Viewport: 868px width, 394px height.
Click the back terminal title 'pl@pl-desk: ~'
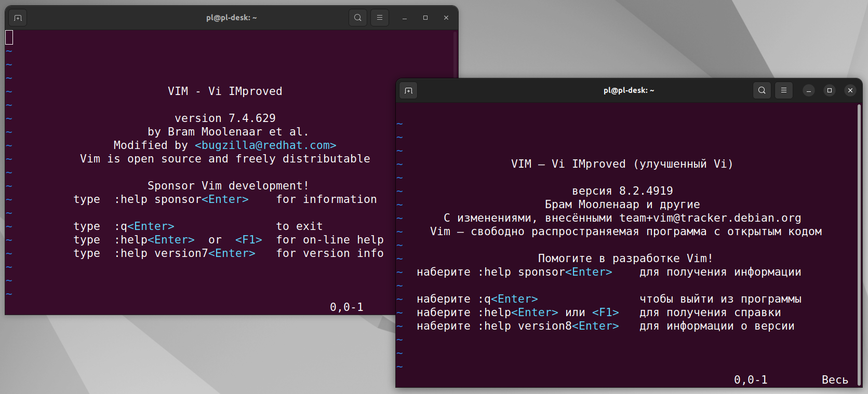[x=231, y=18]
